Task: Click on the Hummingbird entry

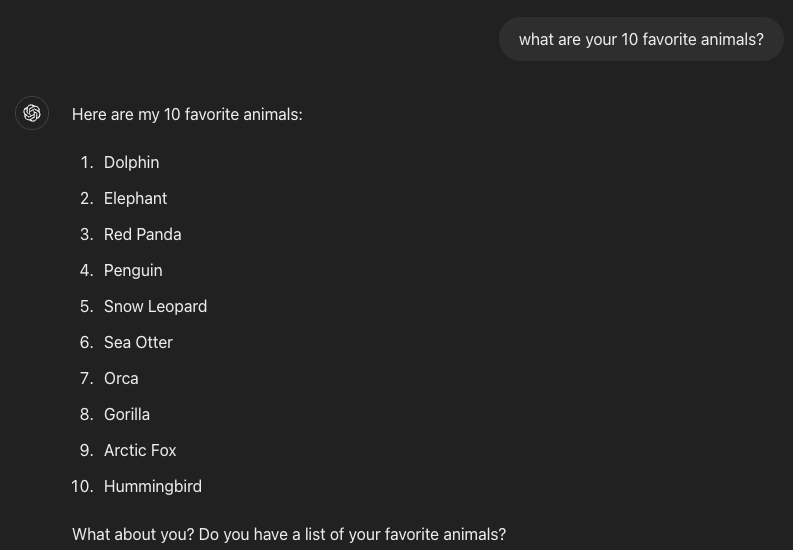Action: pyautogui.click(x=153, y=486)
